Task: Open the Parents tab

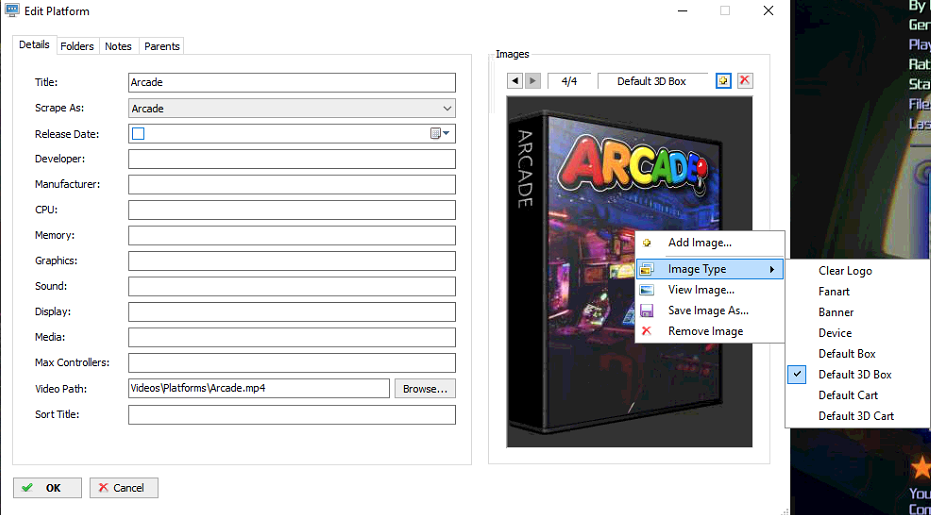Action: [x=162, y=46]
